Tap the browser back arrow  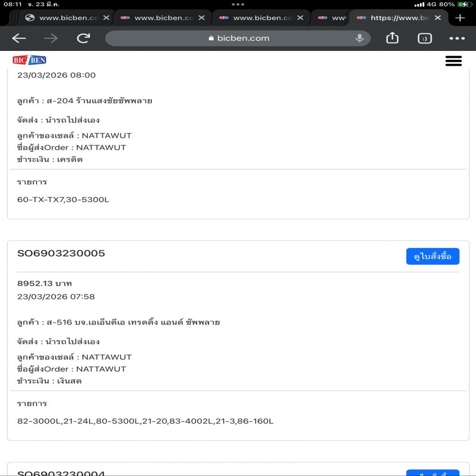point(19,39)
